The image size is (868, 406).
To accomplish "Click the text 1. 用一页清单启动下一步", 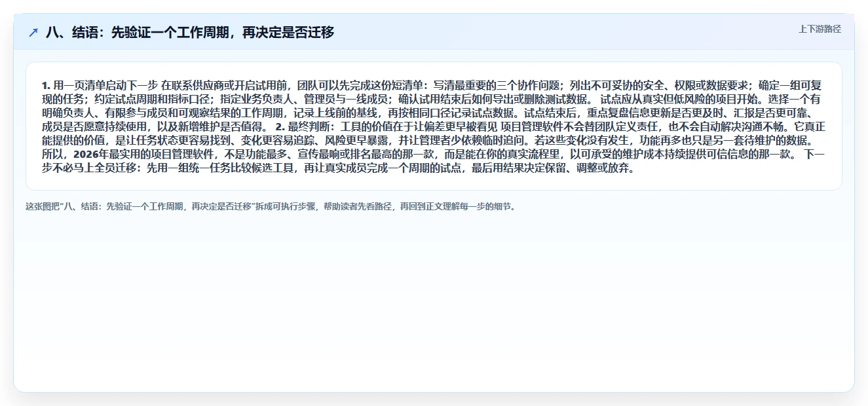I will coord(100,86).
